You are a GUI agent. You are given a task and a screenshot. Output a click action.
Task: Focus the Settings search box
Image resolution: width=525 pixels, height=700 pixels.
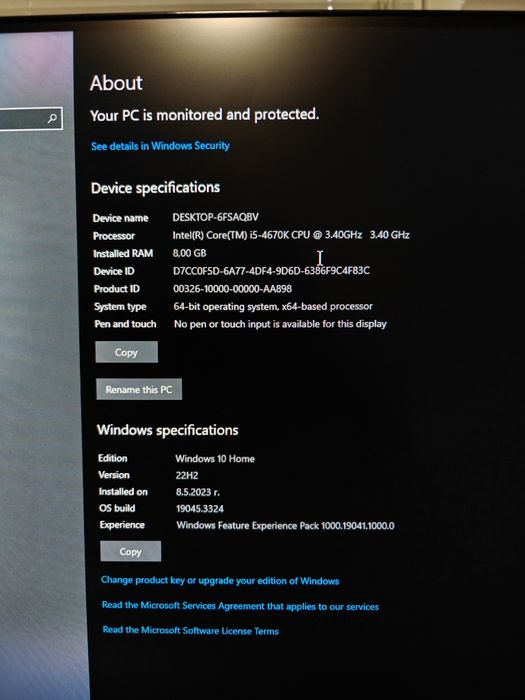click(x=30, y=118)
